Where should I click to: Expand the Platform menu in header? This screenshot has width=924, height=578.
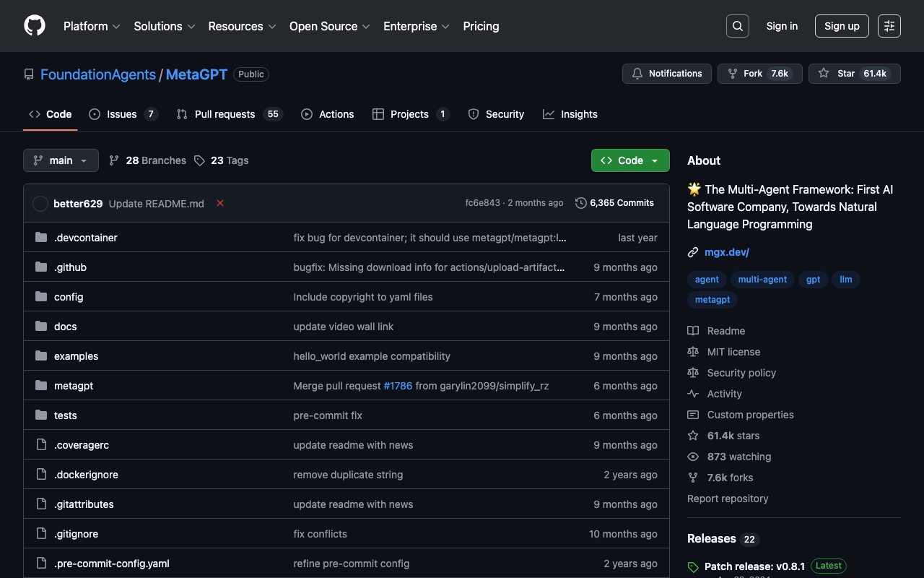tap(91, 26)
